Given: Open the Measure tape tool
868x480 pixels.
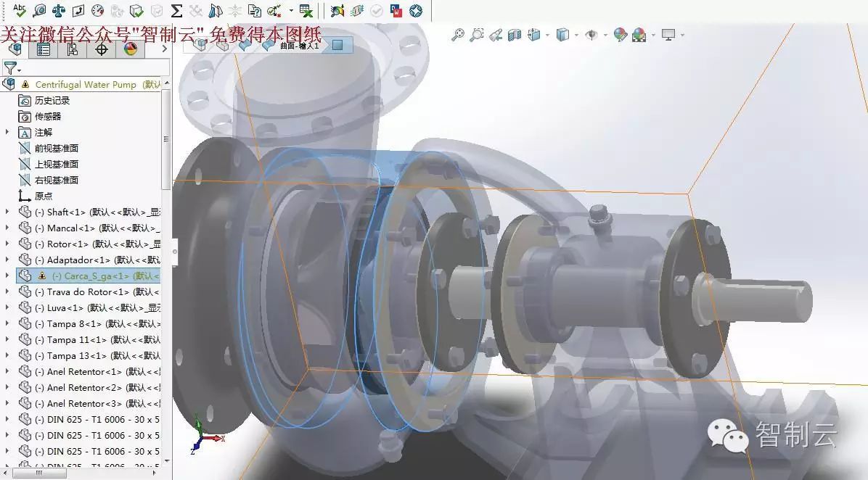Looking at the screenshot, I should point(39,10).
